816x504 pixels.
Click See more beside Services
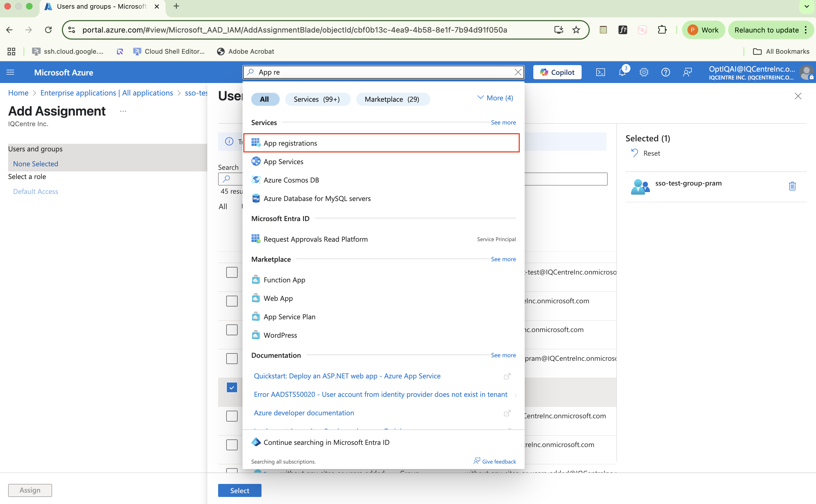coord(503,122)
